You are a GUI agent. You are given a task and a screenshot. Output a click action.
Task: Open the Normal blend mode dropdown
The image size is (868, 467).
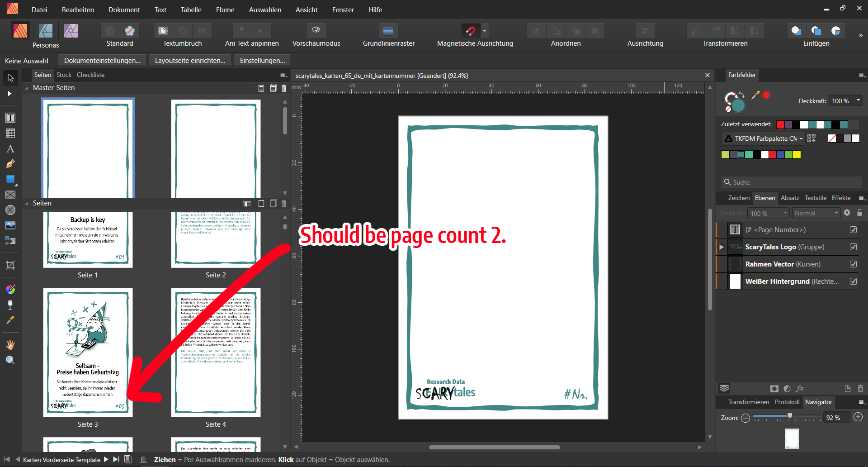(x=816, y=213)
